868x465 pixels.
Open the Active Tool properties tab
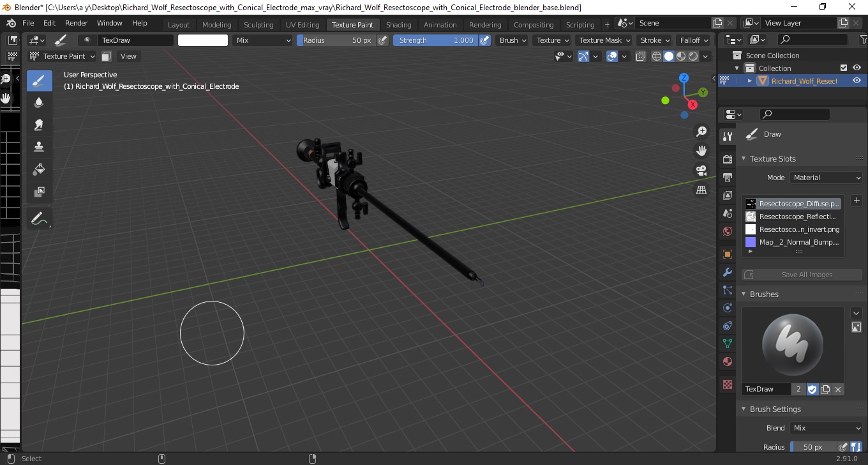point(727,136)
